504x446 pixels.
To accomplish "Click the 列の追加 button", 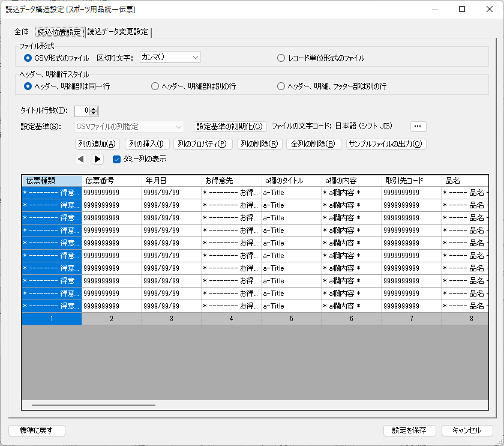I will tap(97, 143).
